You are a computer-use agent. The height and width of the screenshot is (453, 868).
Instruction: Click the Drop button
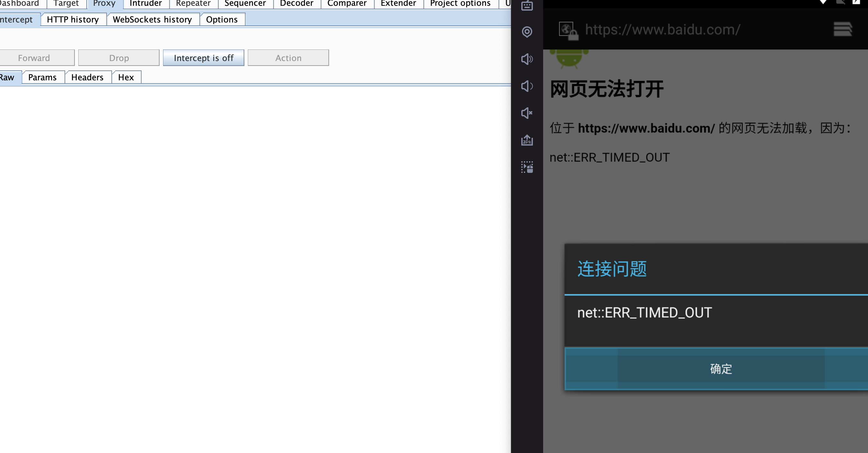pos(119,58)
